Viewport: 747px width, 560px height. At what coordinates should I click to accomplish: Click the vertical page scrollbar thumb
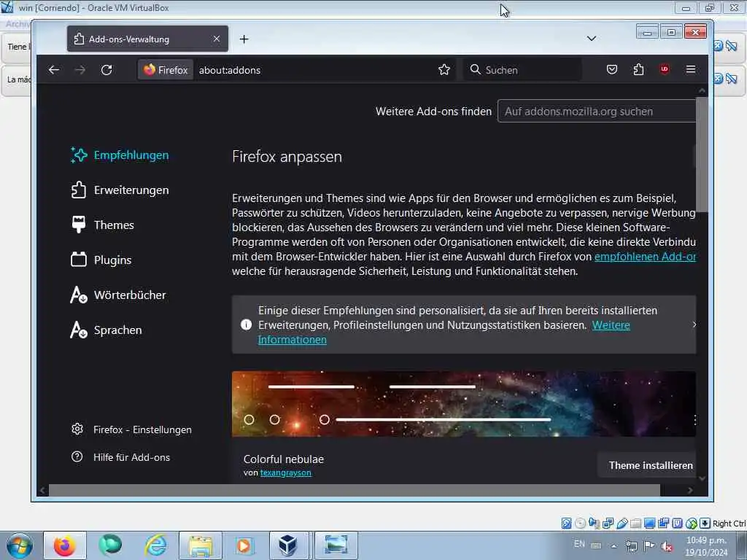point(701,155)
